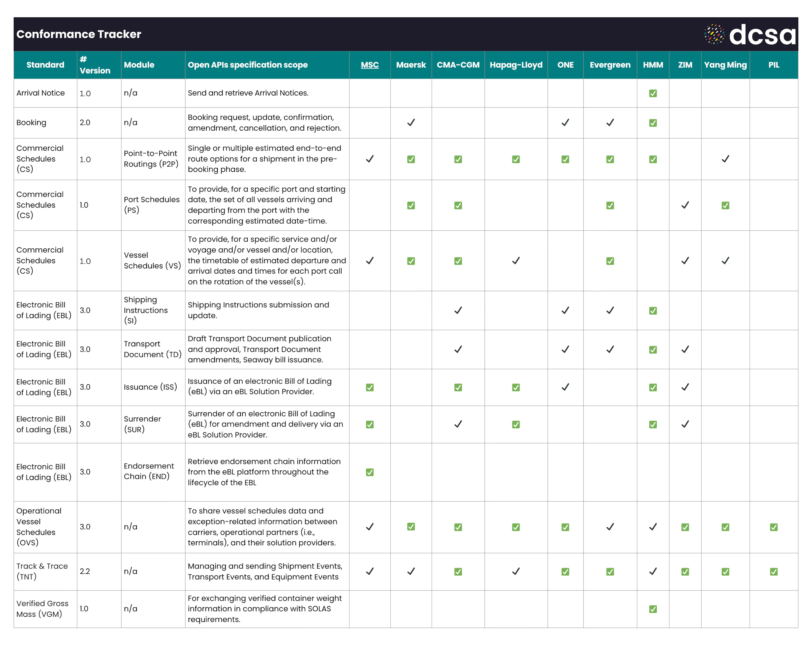Click the Open APIs specification scope header
812x650 pixels.
247,65
